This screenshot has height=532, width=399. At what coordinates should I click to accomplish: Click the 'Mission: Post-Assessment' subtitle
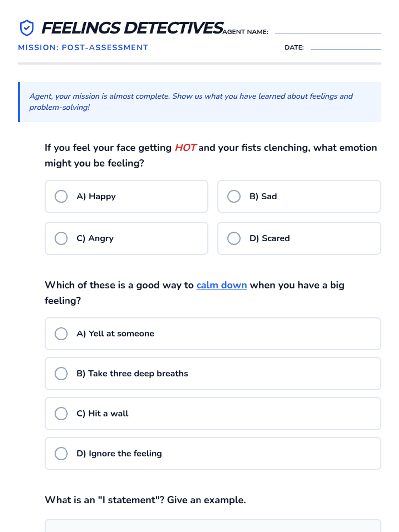point(83,48)
